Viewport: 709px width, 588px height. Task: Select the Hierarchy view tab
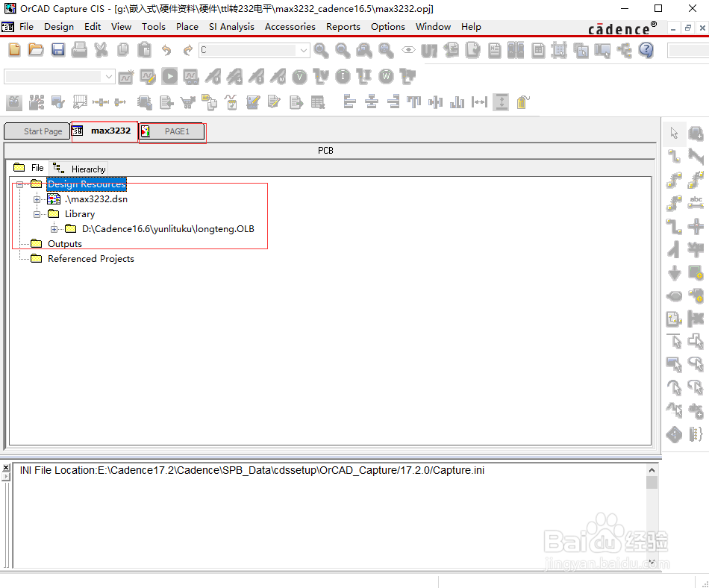click(x=79, y=169)
